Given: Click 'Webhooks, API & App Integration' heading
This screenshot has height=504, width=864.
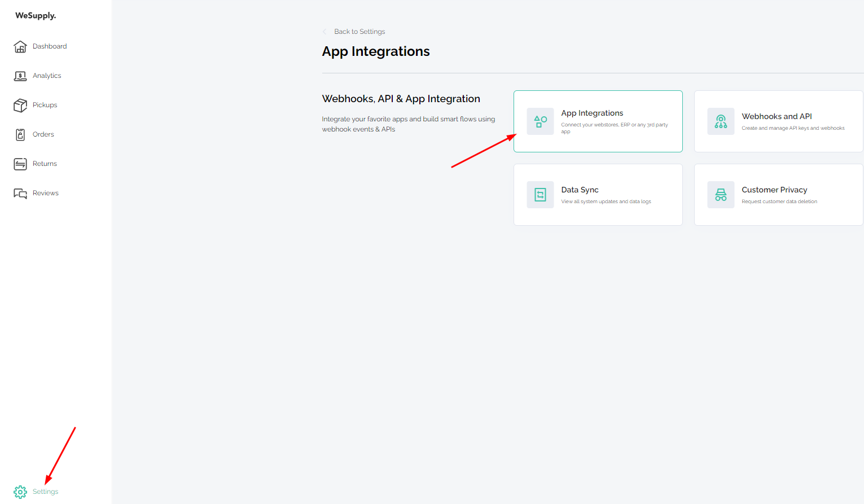Looking at the screenshot, I should coord(401,99).
